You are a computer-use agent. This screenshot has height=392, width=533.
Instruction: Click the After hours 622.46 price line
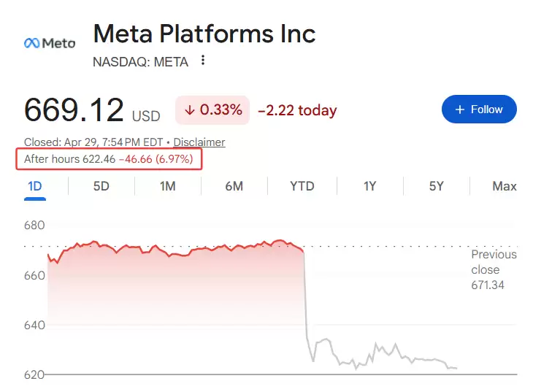[x=110, y=159]
